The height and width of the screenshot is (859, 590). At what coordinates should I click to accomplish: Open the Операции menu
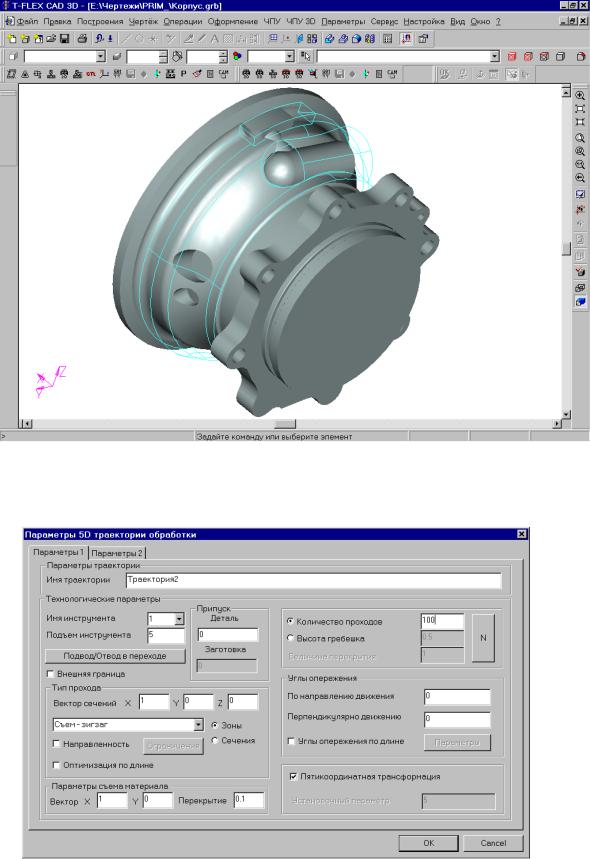click(183, 21)
